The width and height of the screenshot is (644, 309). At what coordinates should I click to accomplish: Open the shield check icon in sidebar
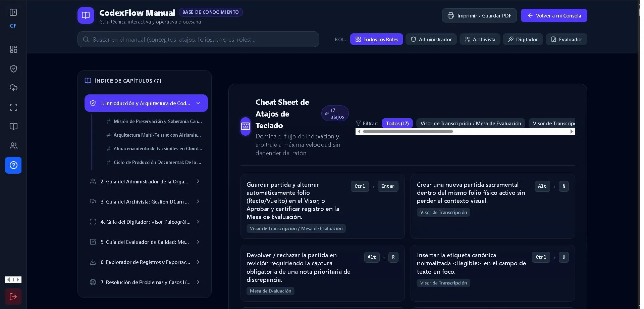[13, 69]
